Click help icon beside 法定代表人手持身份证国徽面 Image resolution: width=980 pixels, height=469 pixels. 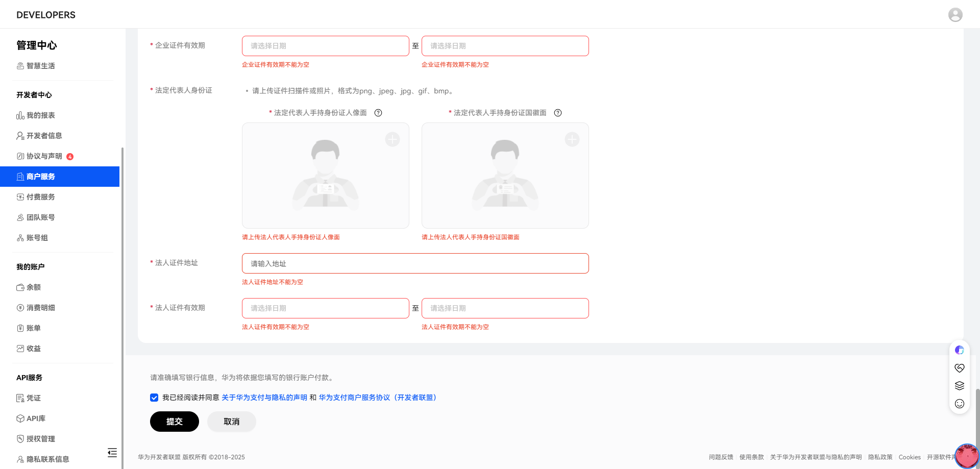tap(558, 113)
